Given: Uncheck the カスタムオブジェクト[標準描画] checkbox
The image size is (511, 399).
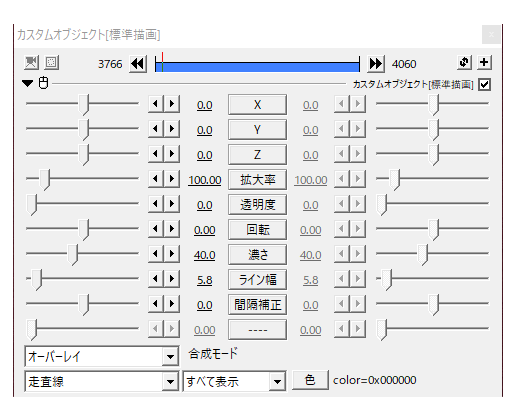Looking at the screenshot, I should pyautogui.click(x=484, y=84).
